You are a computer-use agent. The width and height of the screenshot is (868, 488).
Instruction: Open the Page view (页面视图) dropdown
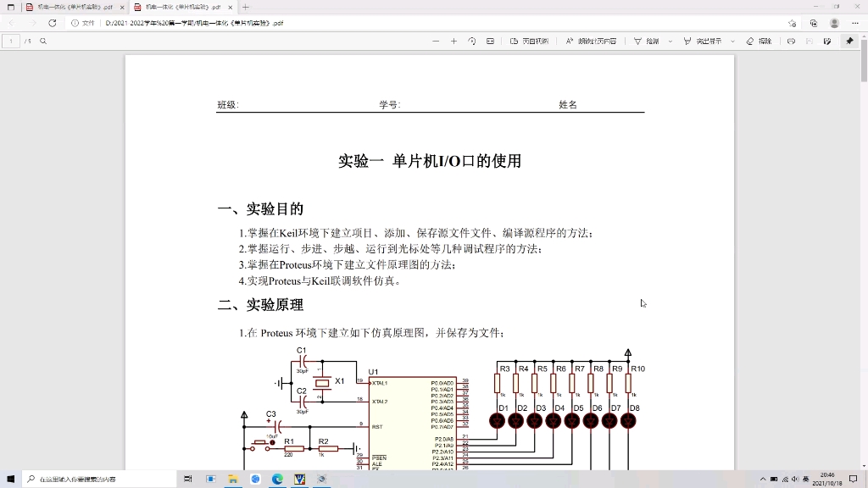pyautogui.click(x=534, y=40)
